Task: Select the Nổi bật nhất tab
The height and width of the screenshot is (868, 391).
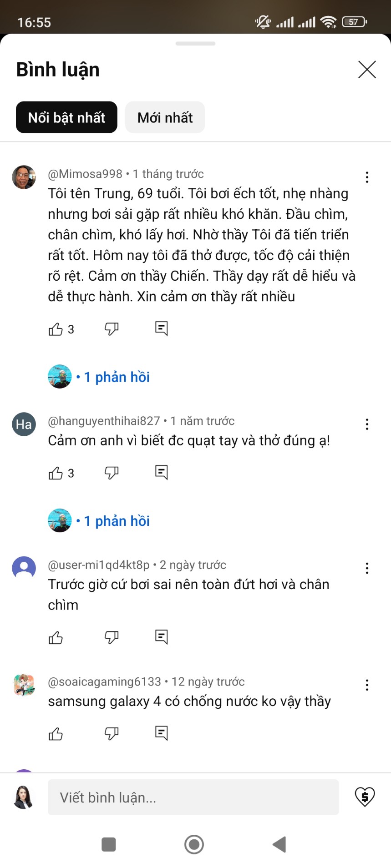Action: click(66, 118)
